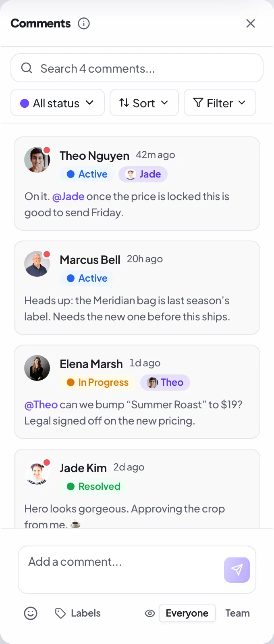The width and height of the screenshot is (274, 644).
Task: Open Marcus Bell's avatar
Action: pyautogui.click(x=37, y=263)
